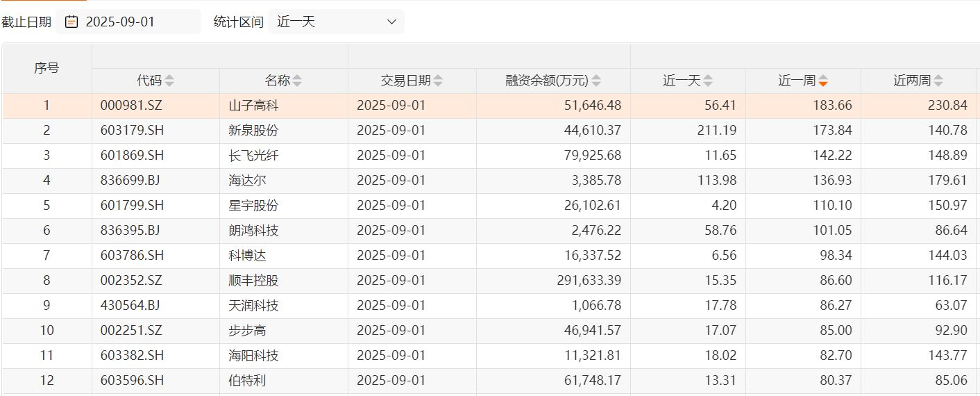The width and height of the screenshot is (980, 396).
Task: Sort by 近两周 column sort icon
Action: [938, 81]
